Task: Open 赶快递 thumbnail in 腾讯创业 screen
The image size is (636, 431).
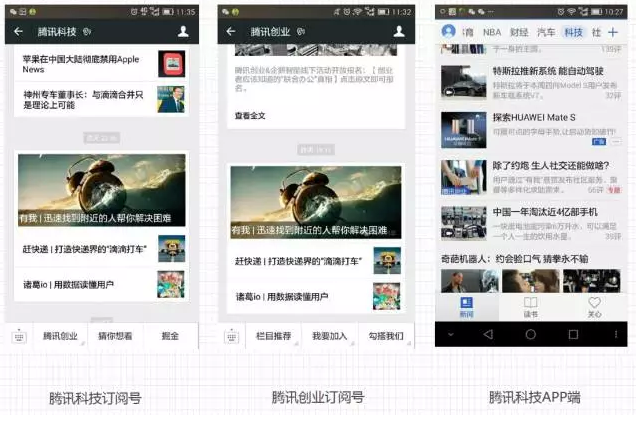Action: click(387, 261)
